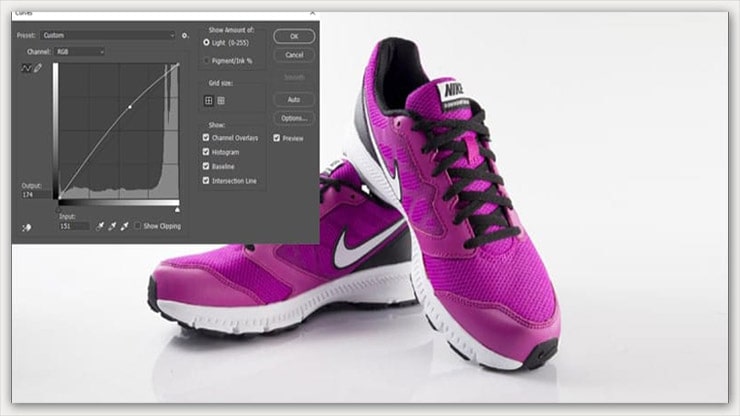This screenshot has width=740, height=416.
Task: Click the Cancel button
Action: 294,55
